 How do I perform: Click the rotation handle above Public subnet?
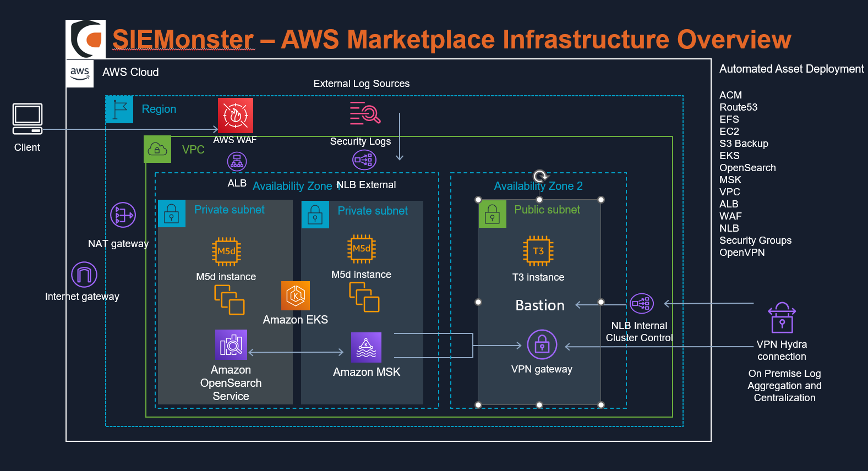(539, 176)
